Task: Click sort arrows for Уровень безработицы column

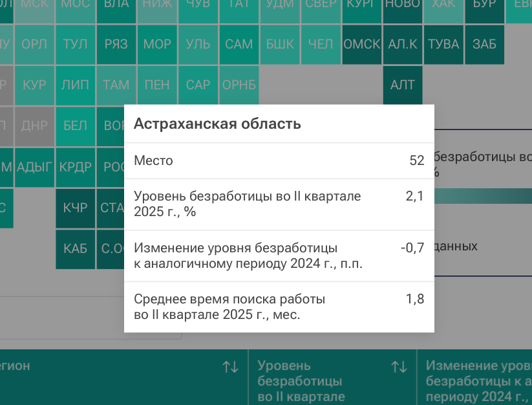Action: 399,367
